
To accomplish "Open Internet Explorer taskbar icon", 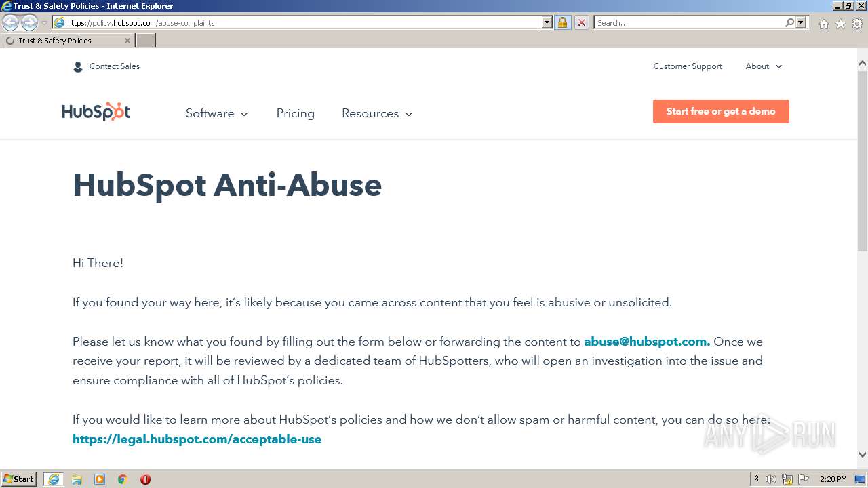I will 54,479.
